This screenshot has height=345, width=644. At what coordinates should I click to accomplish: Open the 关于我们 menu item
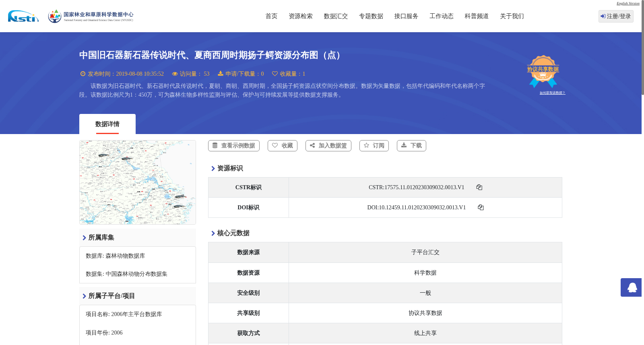tap(512, 16)
